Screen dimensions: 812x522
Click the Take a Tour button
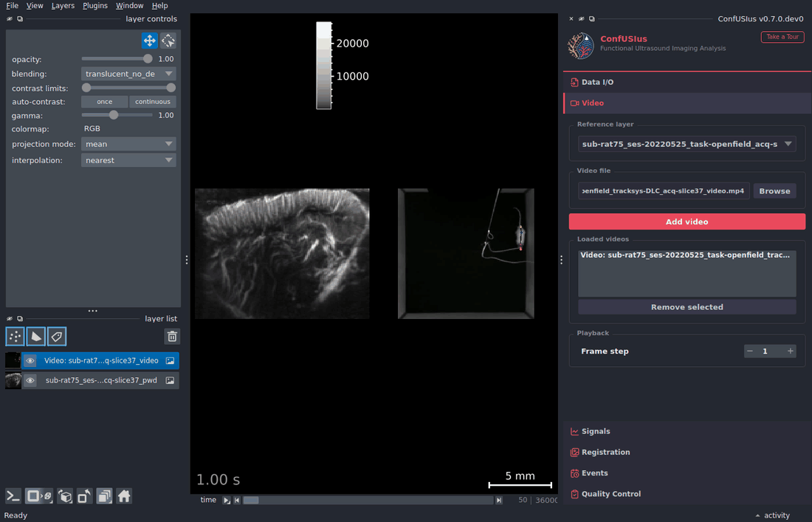pos(782,37)
